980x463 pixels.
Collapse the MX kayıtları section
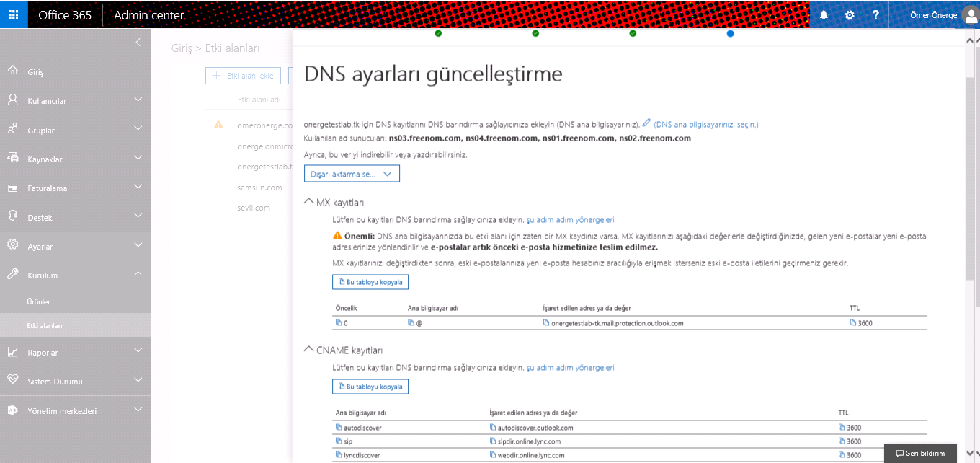click(309, 202)
